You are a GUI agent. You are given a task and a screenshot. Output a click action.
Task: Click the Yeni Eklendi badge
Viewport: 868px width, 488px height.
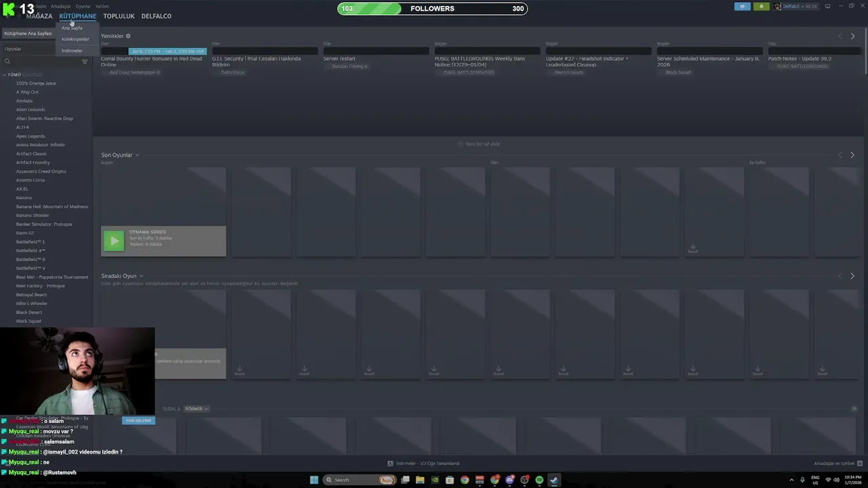pos(138,421)
